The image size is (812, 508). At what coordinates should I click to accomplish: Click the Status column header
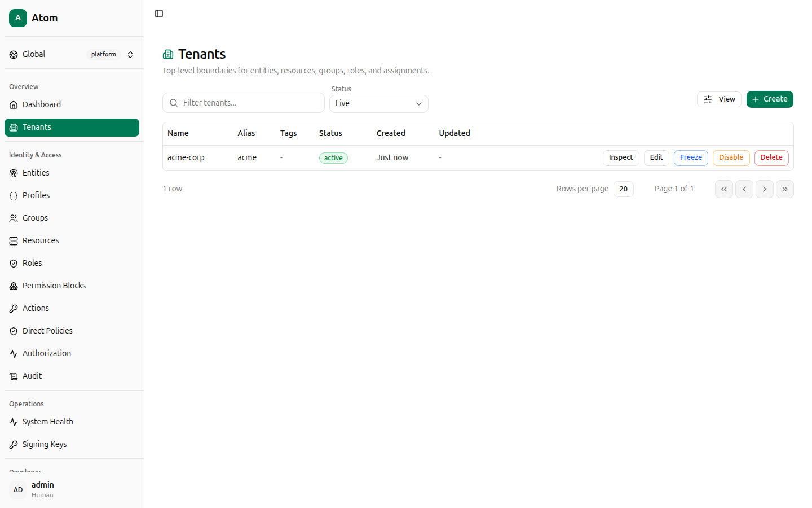click(x=330, y=134)
